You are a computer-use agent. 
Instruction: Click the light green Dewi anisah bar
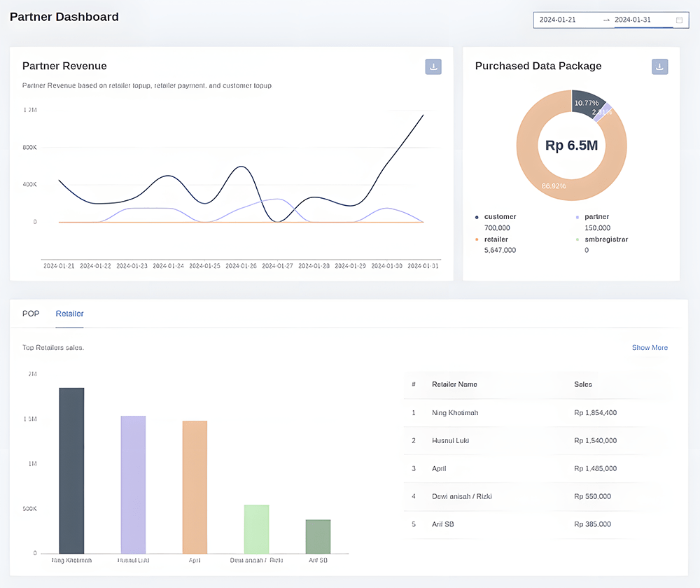(256, 529)
